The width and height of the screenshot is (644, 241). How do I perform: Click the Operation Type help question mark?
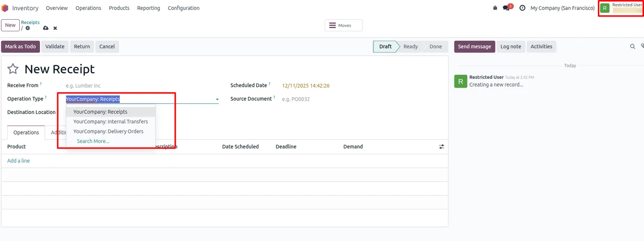pyautogui.click(x=46, y=97)
